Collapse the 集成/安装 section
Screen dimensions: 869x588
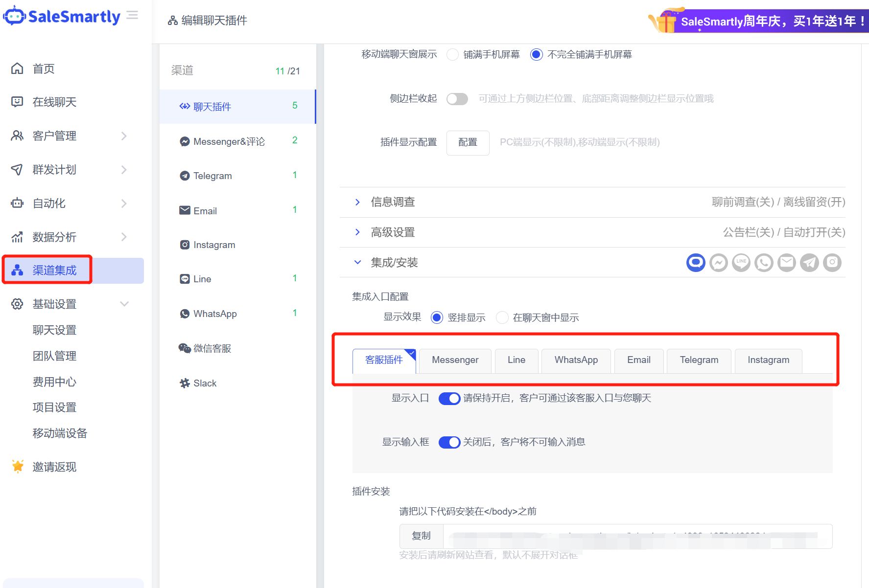point(357,262)
